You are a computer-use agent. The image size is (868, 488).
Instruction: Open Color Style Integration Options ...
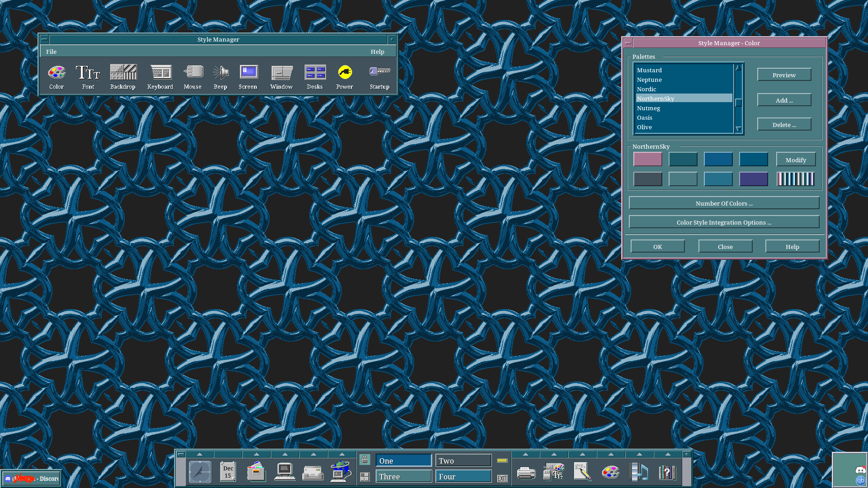724,222
